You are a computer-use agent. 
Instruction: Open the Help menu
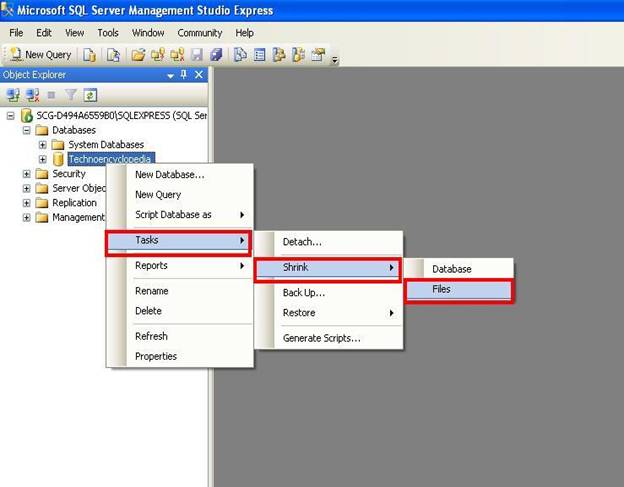pos(244,33)
